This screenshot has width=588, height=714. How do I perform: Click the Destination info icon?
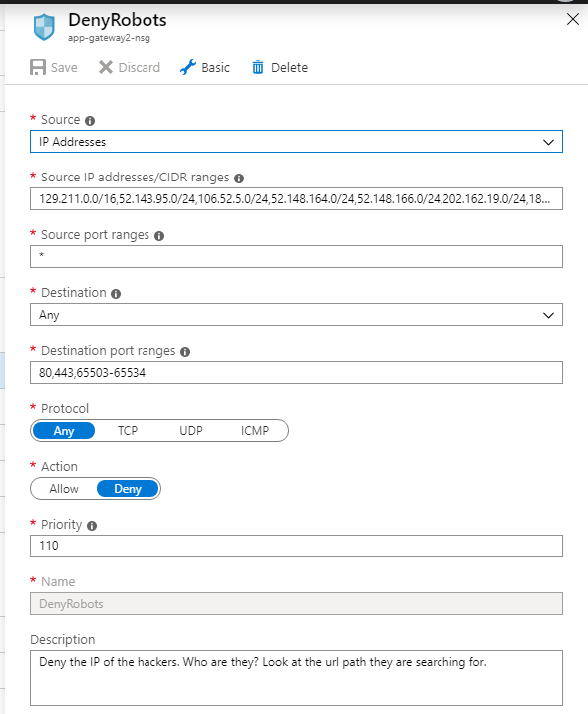point(116,294)
